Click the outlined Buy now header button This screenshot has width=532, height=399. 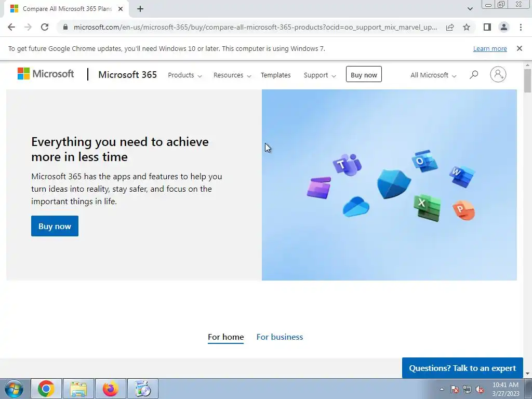point(364,74)
